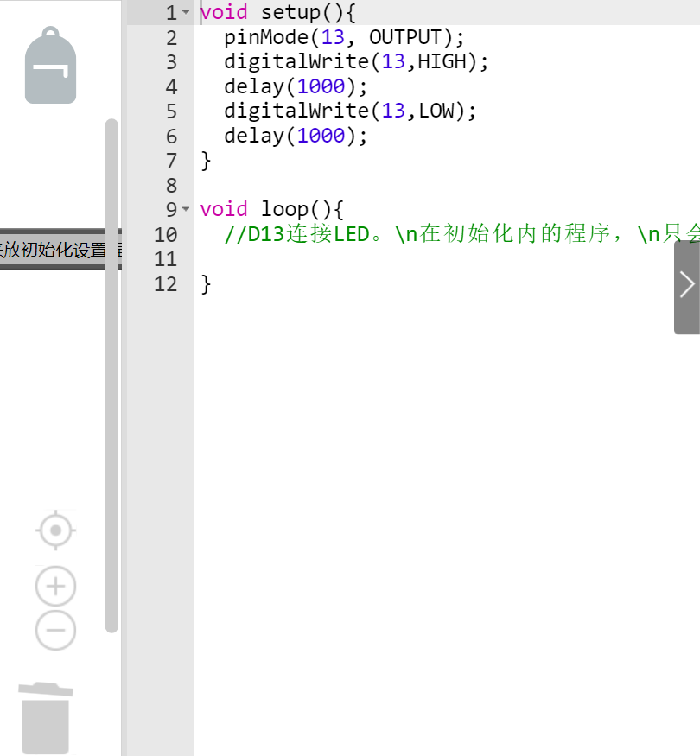Place cursor on empty line 11
700x756 pixels.
click(346, 259)
